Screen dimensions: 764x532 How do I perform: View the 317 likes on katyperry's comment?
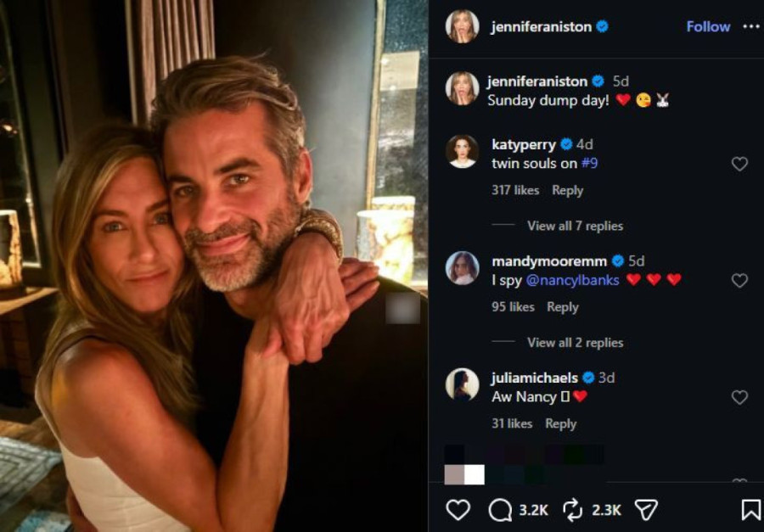coord(515,190)
